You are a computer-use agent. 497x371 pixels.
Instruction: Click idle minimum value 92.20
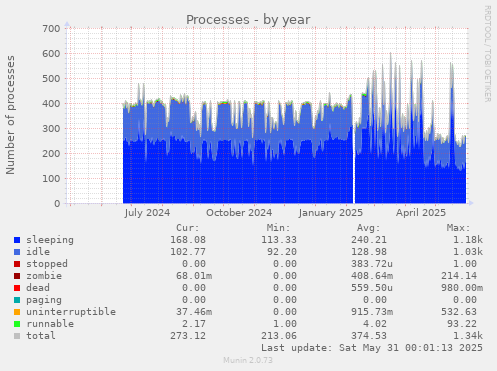pyautogui.click(x=282, y=252)
